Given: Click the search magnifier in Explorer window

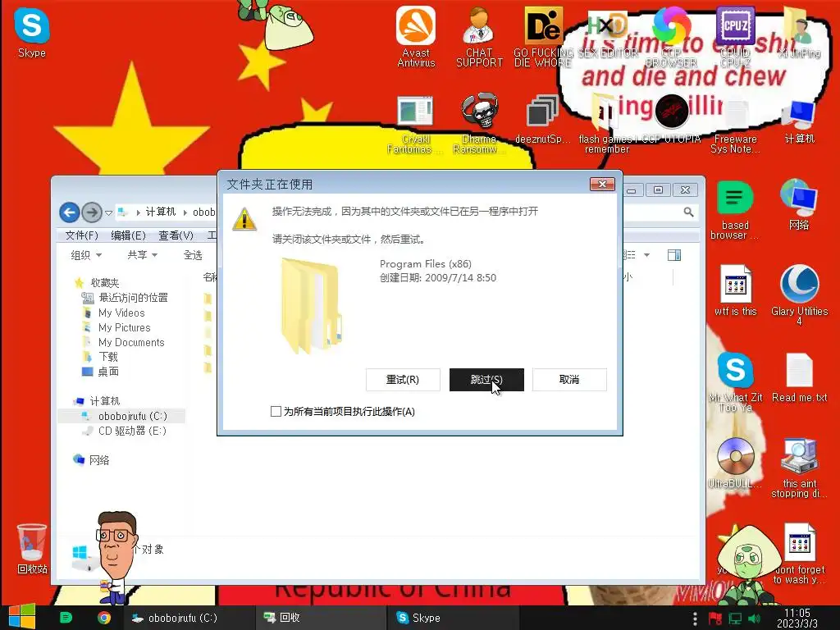Looking at the screenshot, I should click(x=688, y=212).
